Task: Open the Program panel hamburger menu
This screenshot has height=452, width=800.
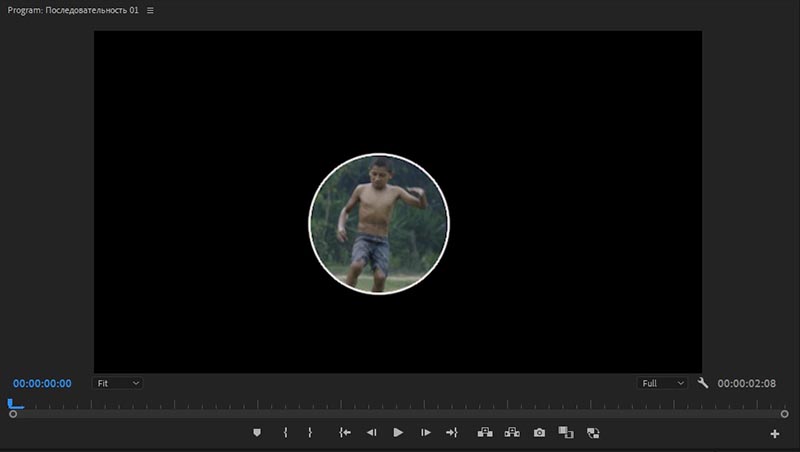Action: pos(151,10)
